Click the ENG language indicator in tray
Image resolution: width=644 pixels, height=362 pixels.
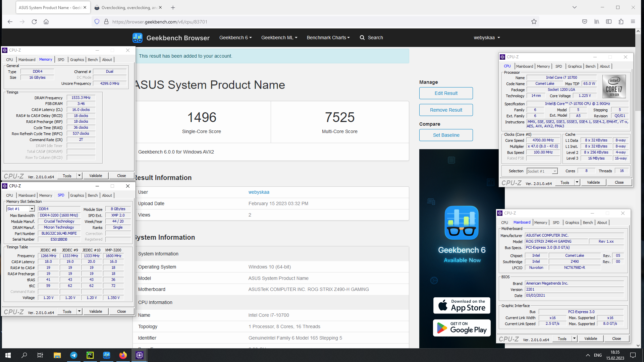pyautogui.click(x=598, y=355)
